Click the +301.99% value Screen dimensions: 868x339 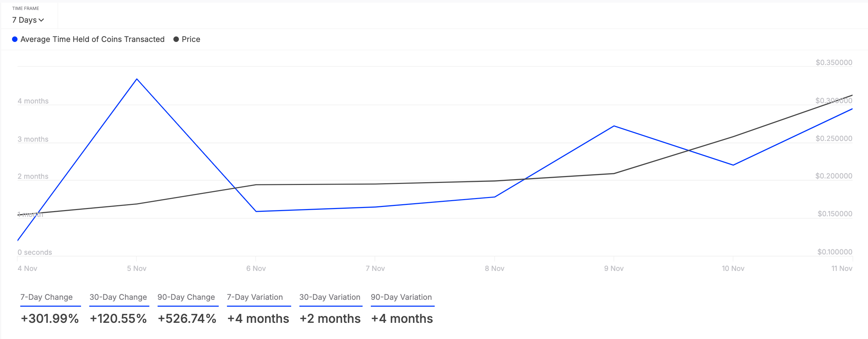(x=50, y=319)
